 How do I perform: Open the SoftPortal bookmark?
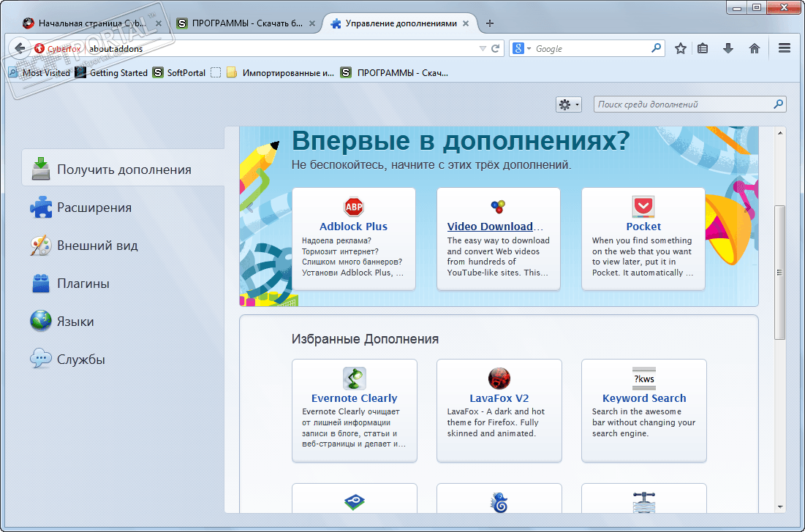179,73
